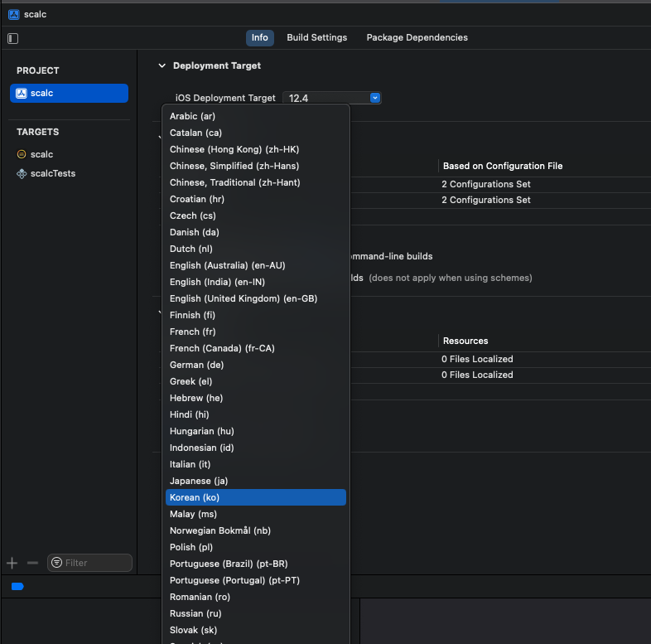
Task: Select Italian (it) menu item
Action: coord(256,464)
